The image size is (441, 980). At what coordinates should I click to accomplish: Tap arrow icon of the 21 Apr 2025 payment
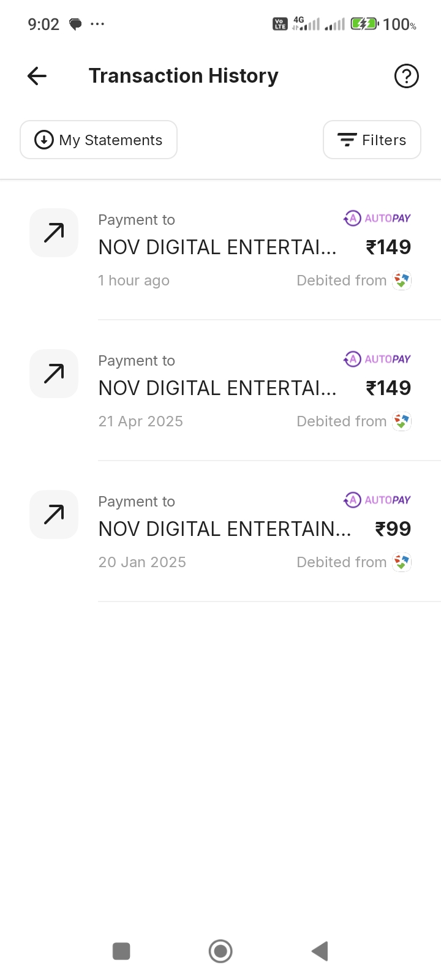54,374
